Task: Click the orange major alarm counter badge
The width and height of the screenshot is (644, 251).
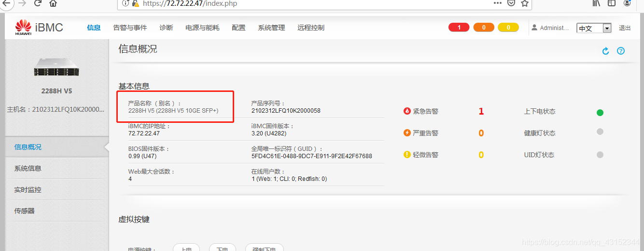Action: tap(484, 28)
